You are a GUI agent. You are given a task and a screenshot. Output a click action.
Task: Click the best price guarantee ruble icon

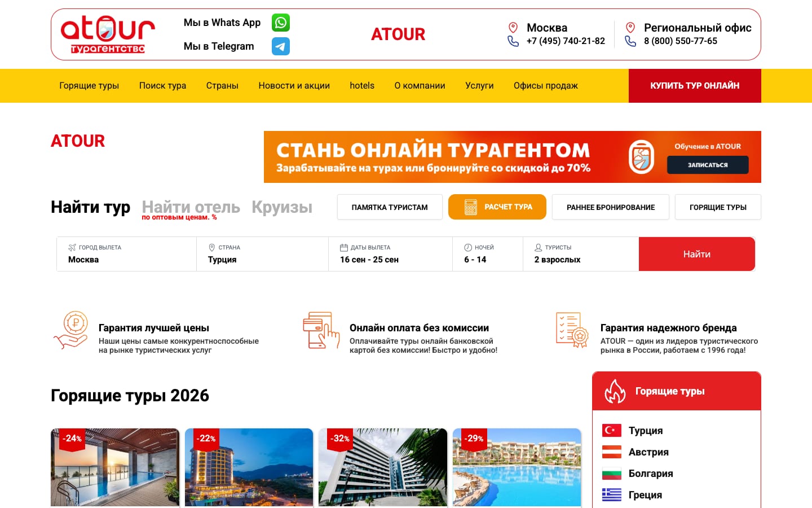(x=71, y=331)
